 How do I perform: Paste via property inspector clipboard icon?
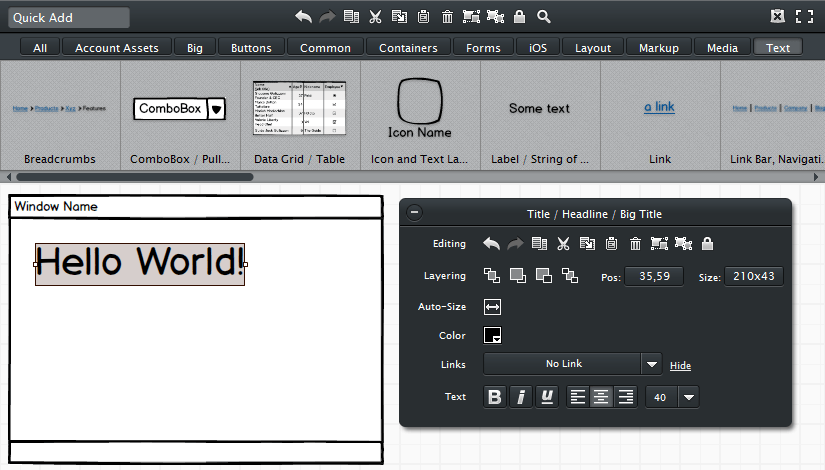[611, 244]
